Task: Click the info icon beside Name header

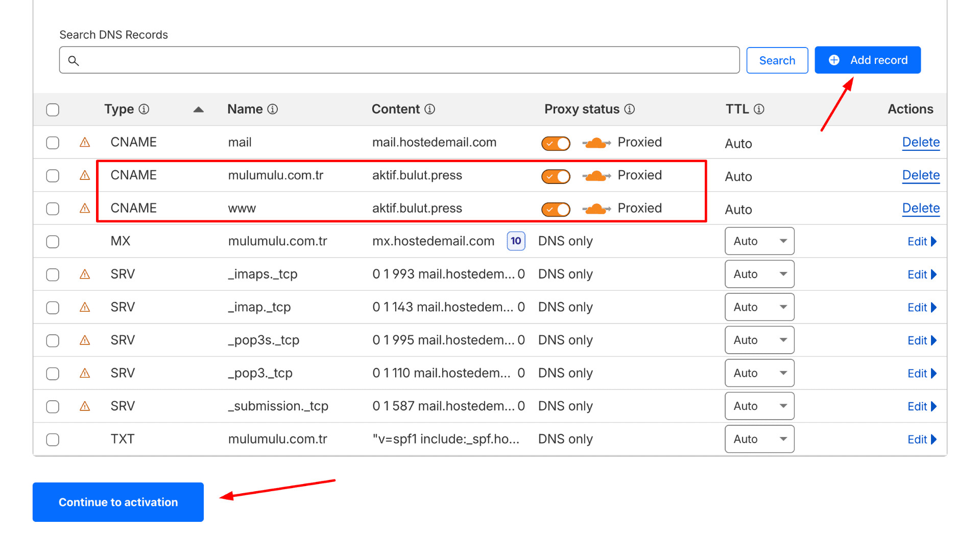Action: click(x=273, y=109)
